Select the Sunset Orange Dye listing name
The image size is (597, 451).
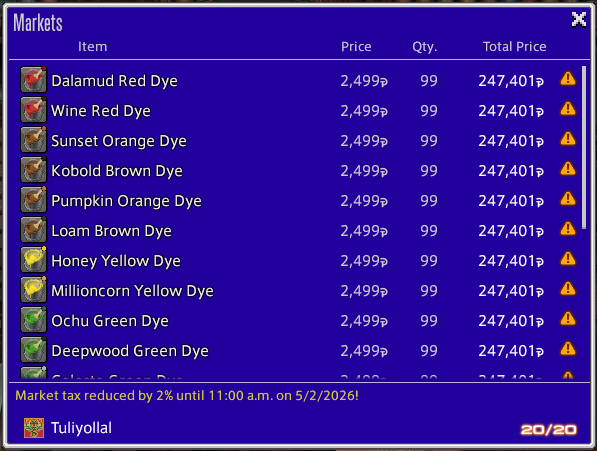(x=119, y=141)
